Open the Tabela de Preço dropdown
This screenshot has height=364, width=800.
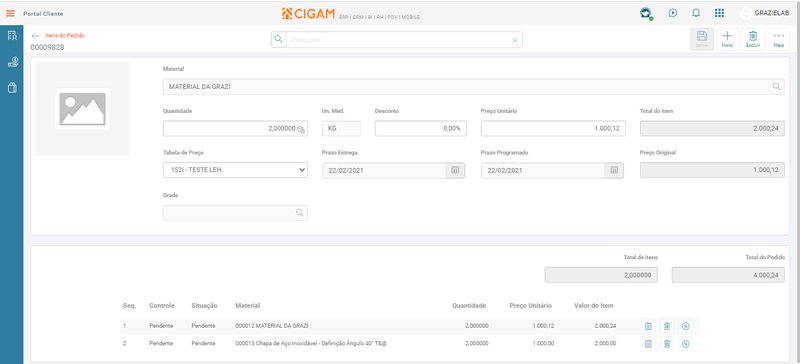coord(235,170)
